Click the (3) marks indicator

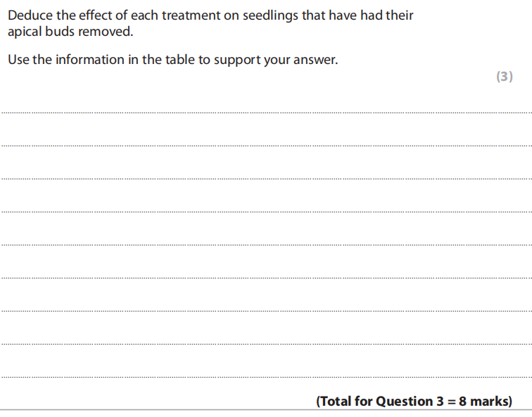click(x=505, y=77)
